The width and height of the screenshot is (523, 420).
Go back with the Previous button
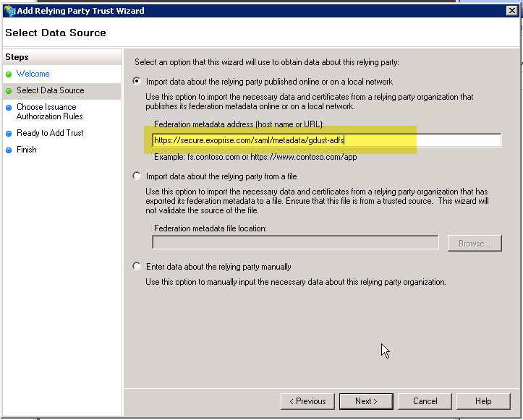307,401
